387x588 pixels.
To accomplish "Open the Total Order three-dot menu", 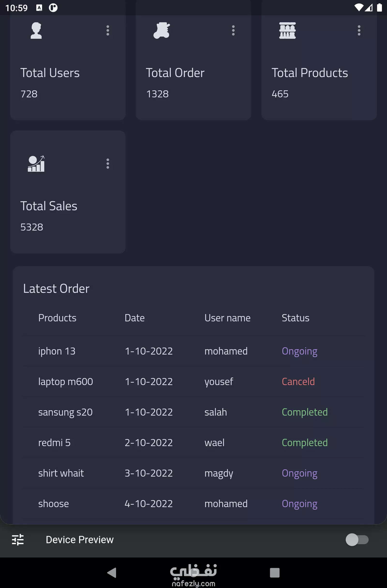I will (233, 30).
